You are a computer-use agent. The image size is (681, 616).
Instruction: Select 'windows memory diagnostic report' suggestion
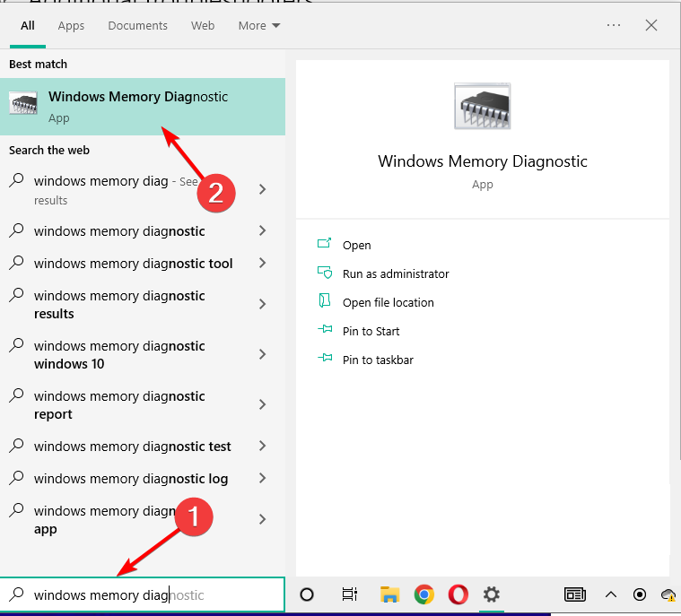pyautogui.click(x=119, y=405)
